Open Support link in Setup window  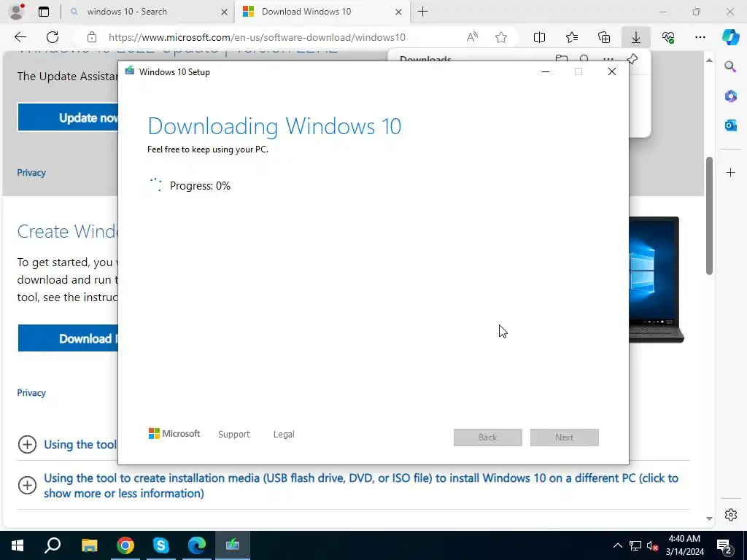(x=234, y=435)
